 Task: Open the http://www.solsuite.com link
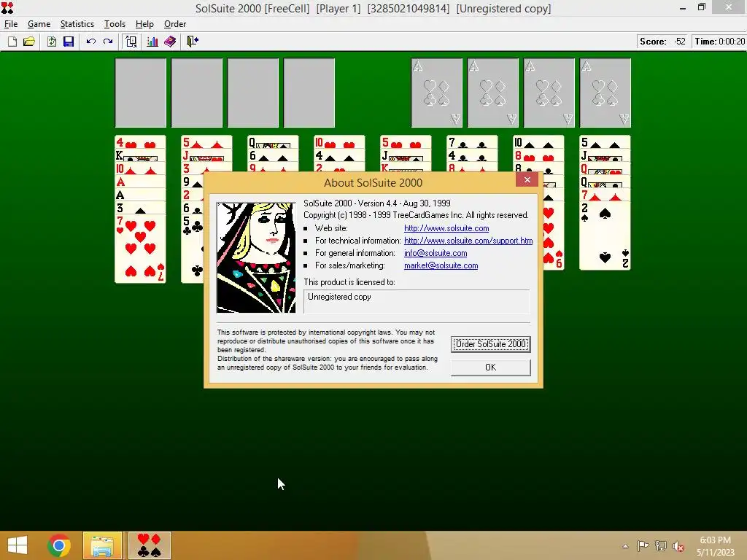coord(446,228)
